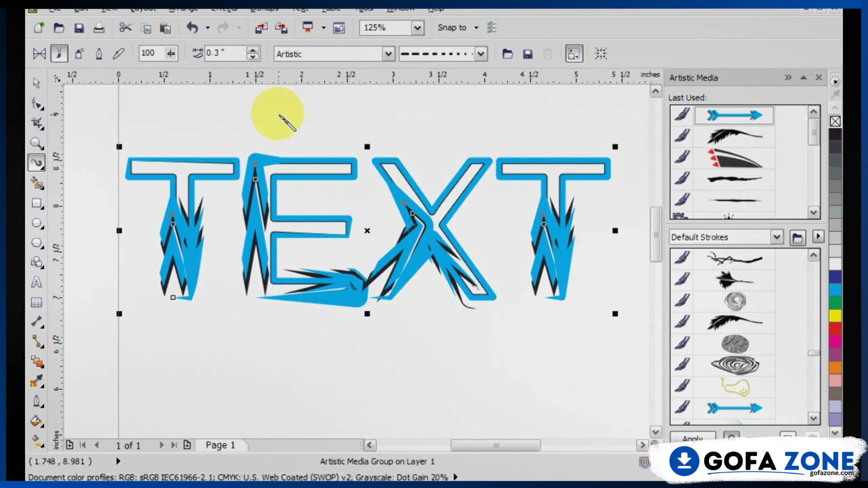Pick the yellow swatch in color palette
The image size is (868, 488).
pyautogui.click(x=835, y=315)
